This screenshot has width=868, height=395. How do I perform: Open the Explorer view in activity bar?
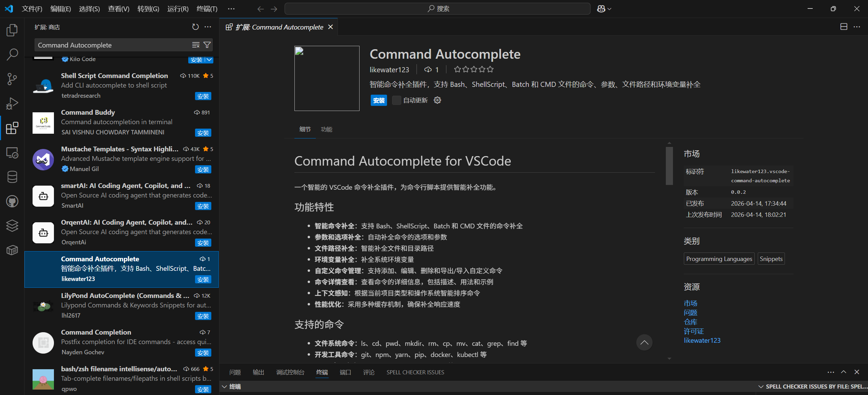coord(12,30)
